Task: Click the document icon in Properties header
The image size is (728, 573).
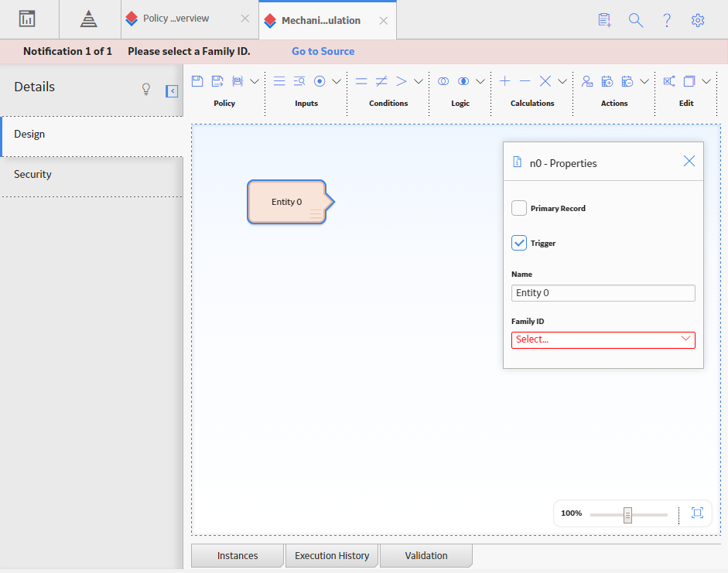Action: point(517,162)
